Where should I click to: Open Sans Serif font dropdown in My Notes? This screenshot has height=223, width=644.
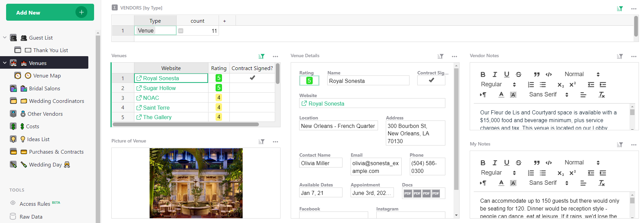point(549,183)
